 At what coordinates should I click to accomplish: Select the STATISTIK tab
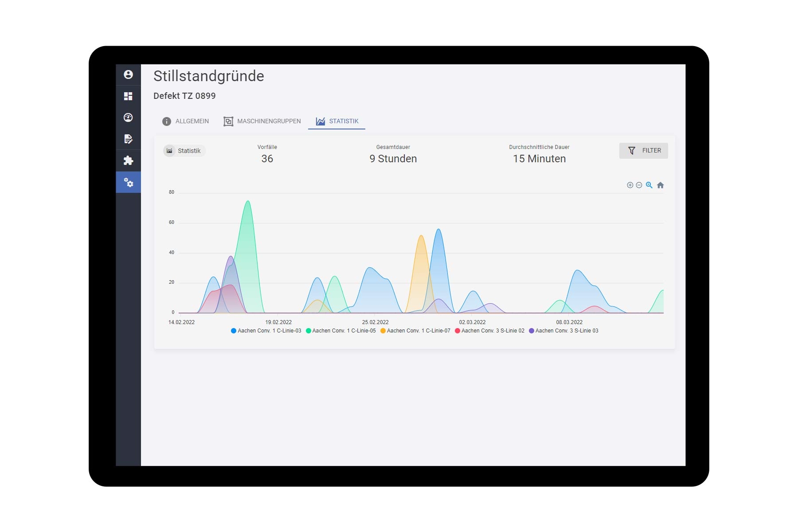coord(337,121)
